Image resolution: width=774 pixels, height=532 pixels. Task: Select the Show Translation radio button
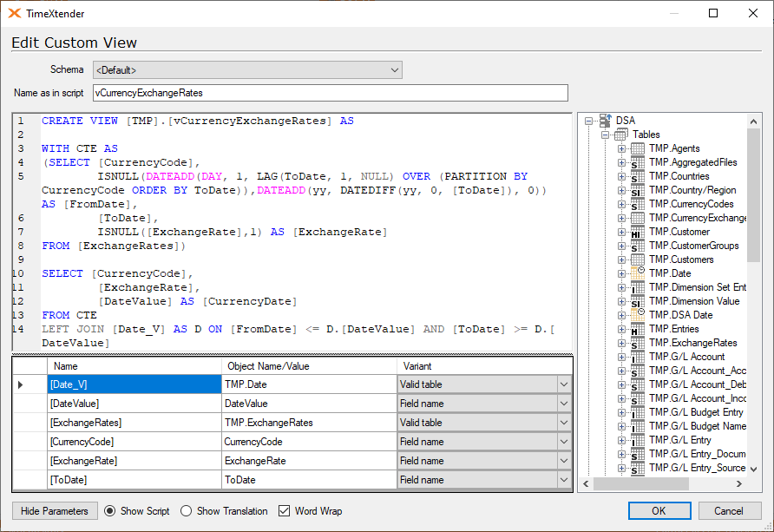[x=186, y=511]
